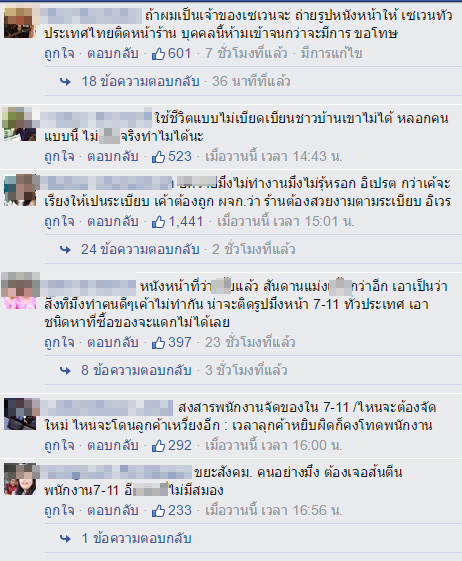Click ถูกใจ on the first comment
Image resolution: width=462 pixels, height=561 pixels.
pyautogui.click(x=59, y=54)
